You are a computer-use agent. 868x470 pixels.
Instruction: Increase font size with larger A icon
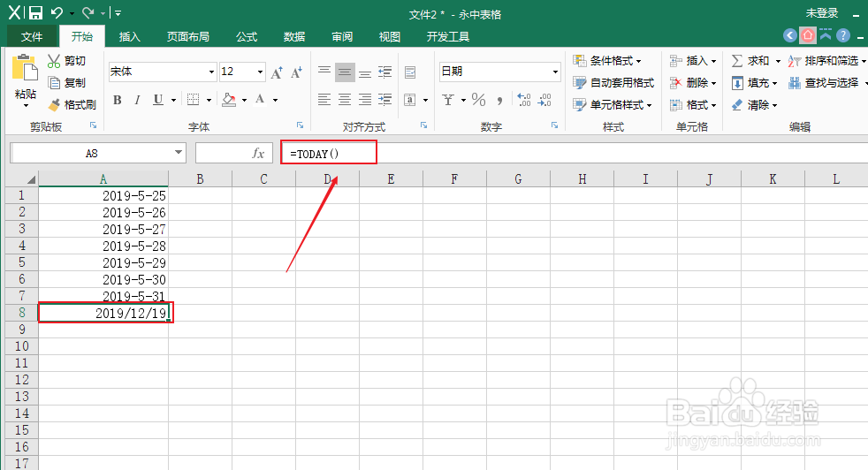(277, 72)
